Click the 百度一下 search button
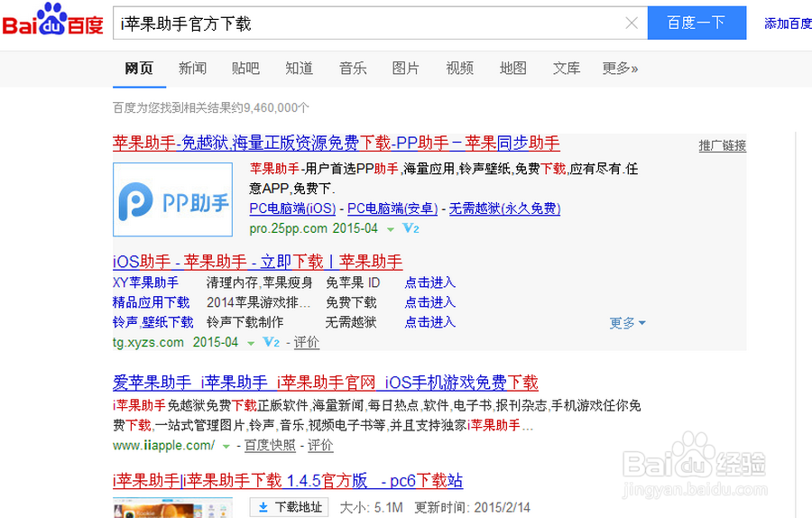This screenshot has height=518, width=812. (x=697, y=23)
